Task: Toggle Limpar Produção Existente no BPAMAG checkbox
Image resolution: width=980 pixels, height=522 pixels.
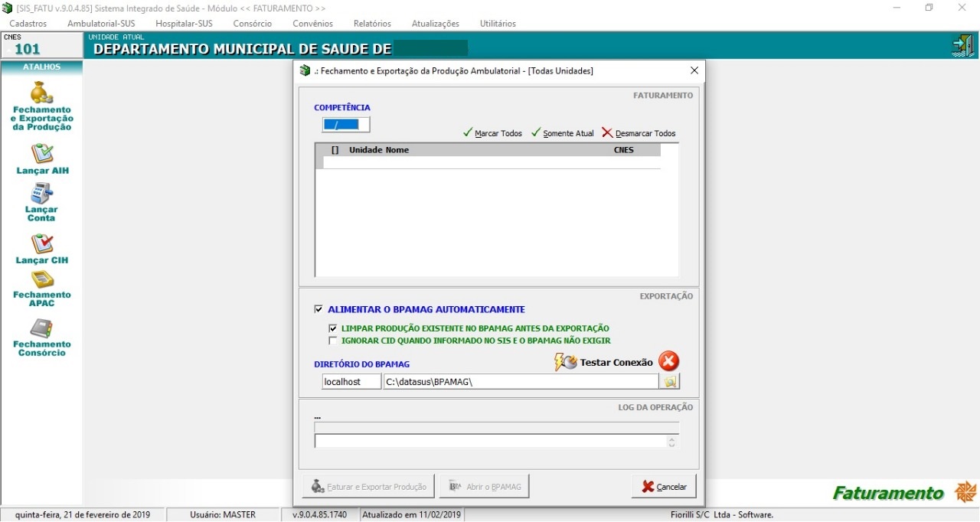Action: [333, 328]
